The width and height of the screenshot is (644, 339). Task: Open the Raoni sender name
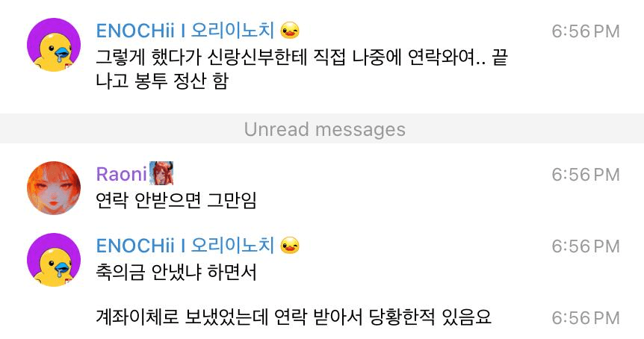click(122, 174)
